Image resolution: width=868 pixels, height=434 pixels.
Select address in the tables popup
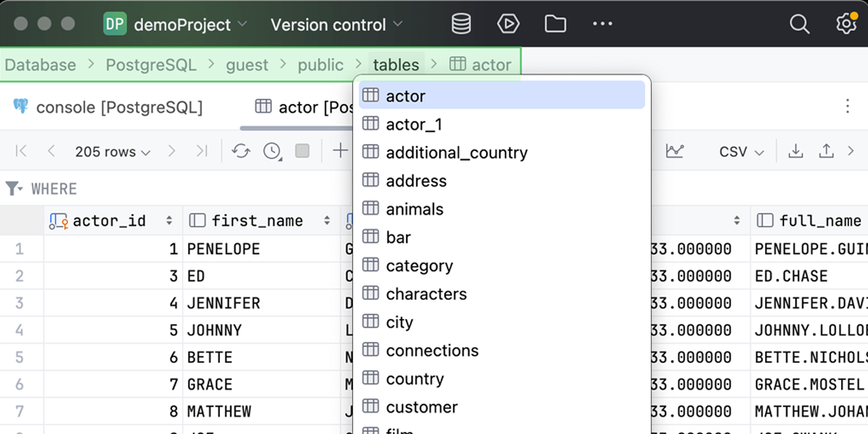[x=502, y=181]
